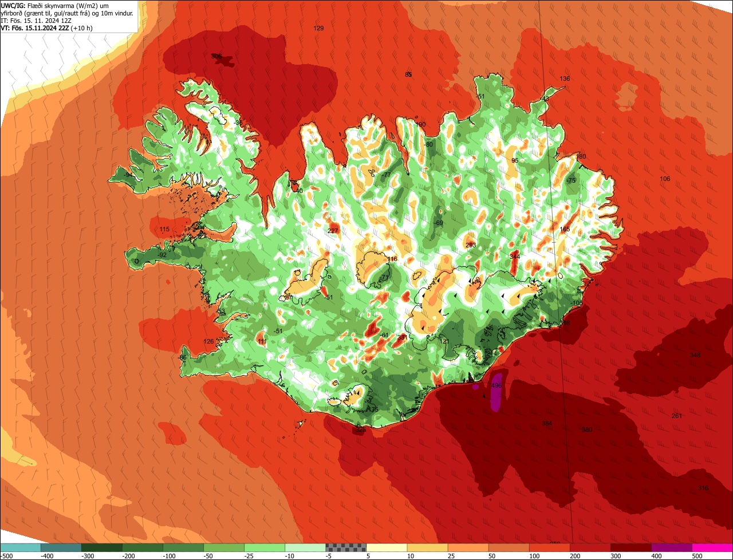Click the value 126 in the southwest
This screenshot has width=733, height=560.
[208, 341]
